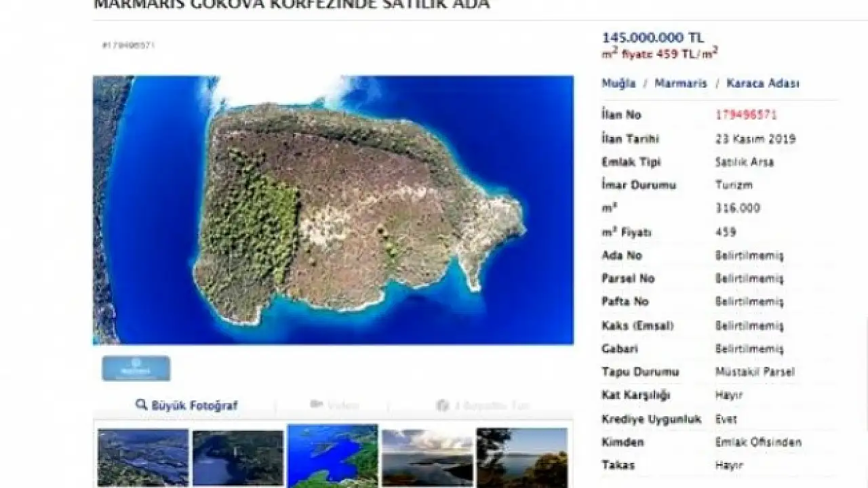
Task: Open the Marmaris breadcrumb link
Action: click(680, 83)
